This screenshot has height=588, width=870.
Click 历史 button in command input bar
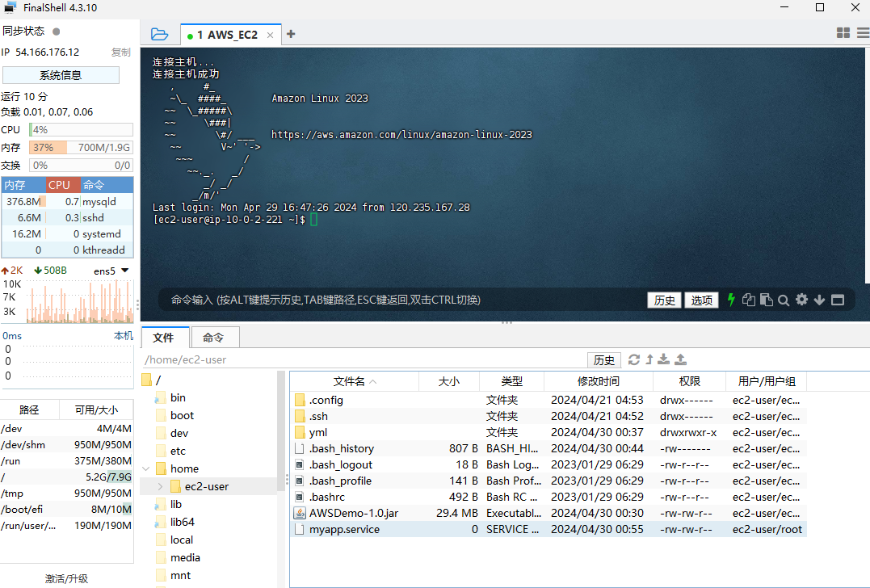coord(664,300)
